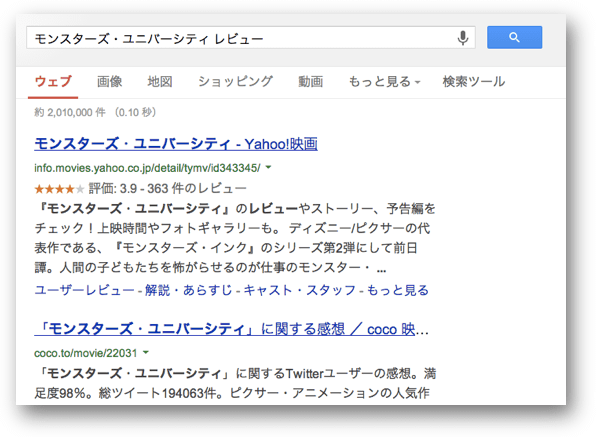Open 検索ツール options
The height and width of the screenshot is (437, 596).
pyautogui.click(x=474, y=81)
